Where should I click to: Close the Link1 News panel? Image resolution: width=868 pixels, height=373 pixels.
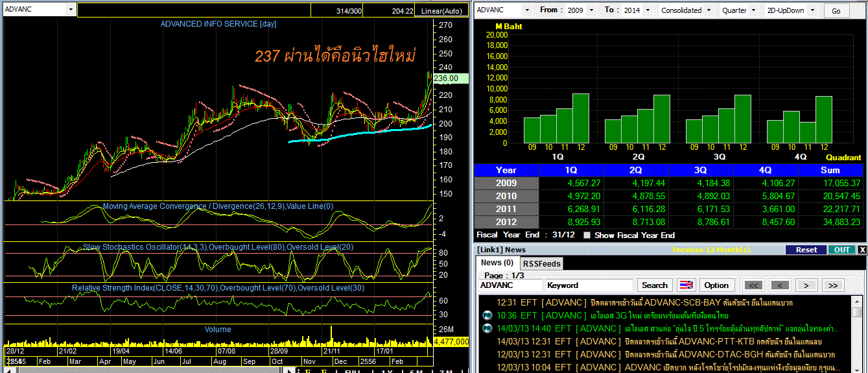point(862,250)
